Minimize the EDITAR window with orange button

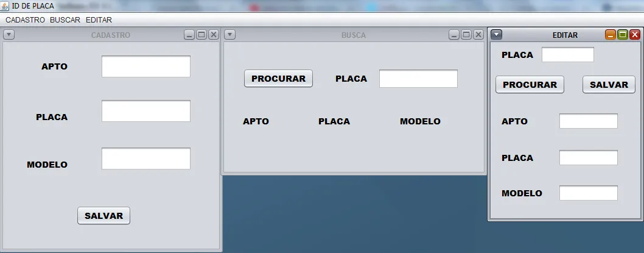tap(611, 35)
